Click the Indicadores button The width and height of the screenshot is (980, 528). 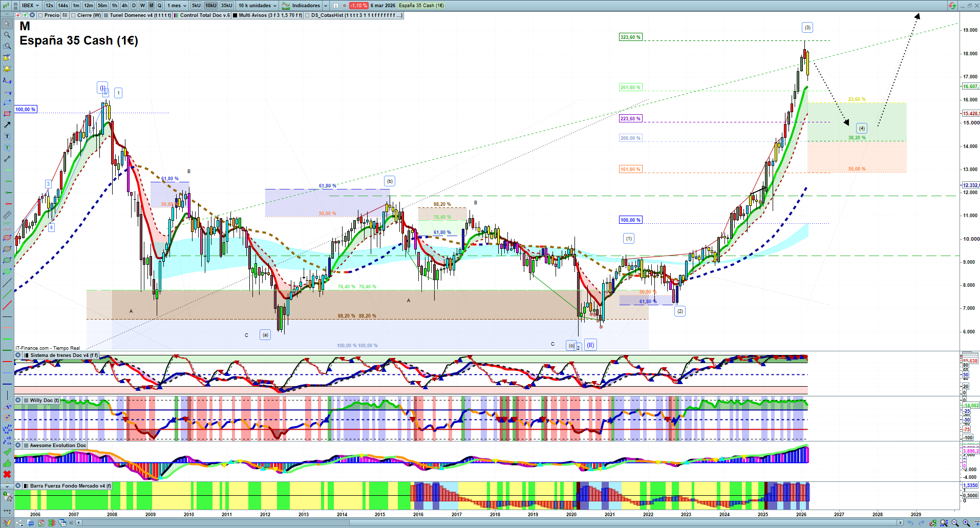pyautogui.click(x=301, y=6)
